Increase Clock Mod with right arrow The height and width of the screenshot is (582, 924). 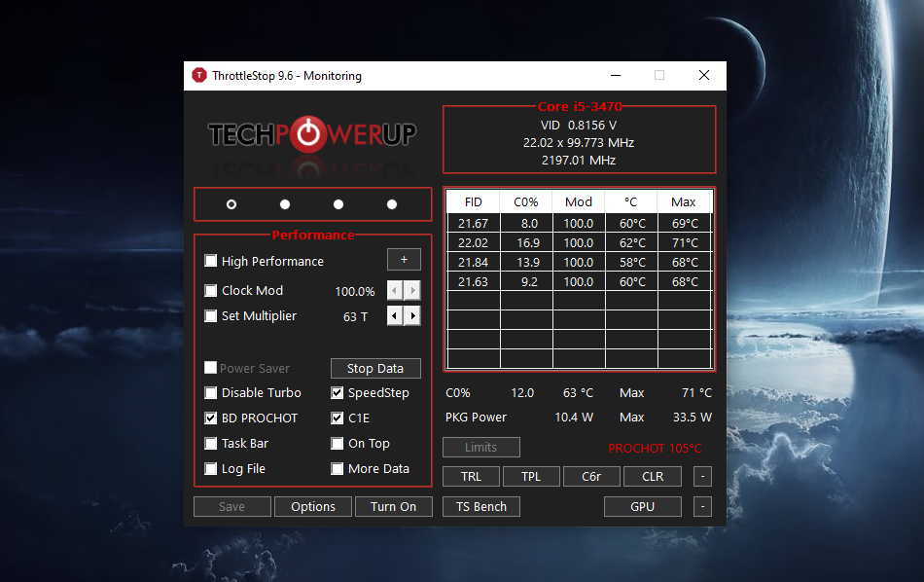point(412,290)
